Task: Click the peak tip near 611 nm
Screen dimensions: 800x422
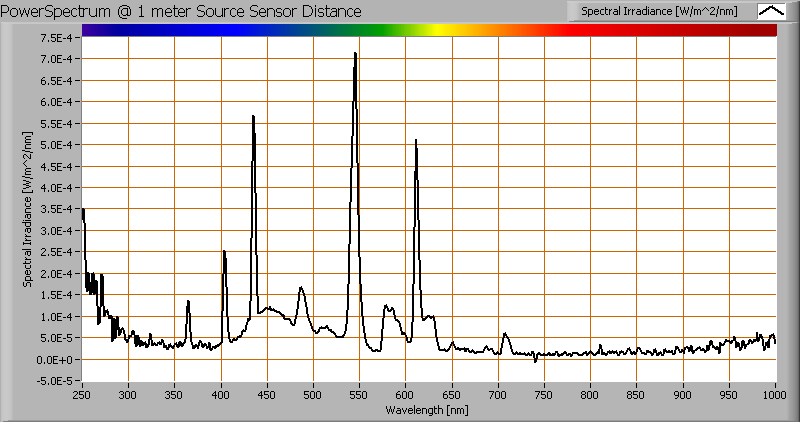Action: 415,141
